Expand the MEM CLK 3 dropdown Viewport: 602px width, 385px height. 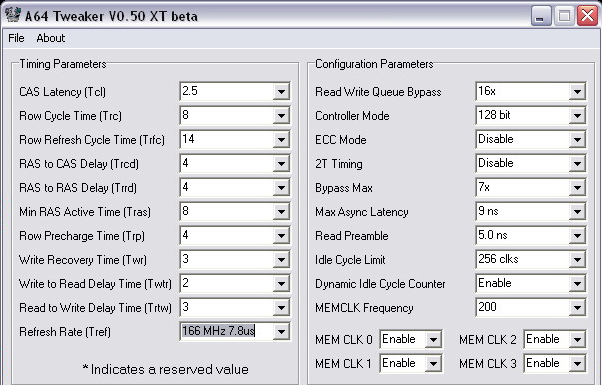pos(577,363)
